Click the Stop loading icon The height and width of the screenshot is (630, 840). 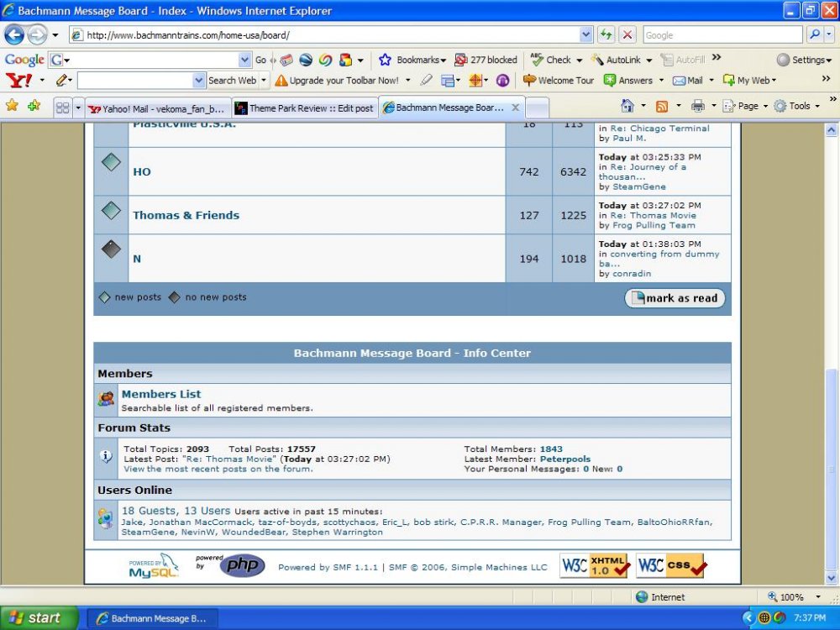pos(627,35)
